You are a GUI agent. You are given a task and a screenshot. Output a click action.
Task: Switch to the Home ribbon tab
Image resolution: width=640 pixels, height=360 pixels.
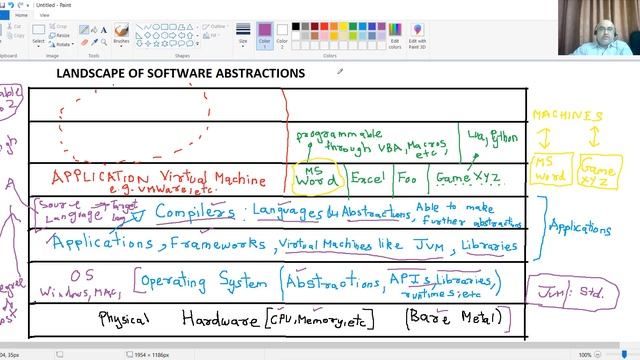[x=21, y=15]
